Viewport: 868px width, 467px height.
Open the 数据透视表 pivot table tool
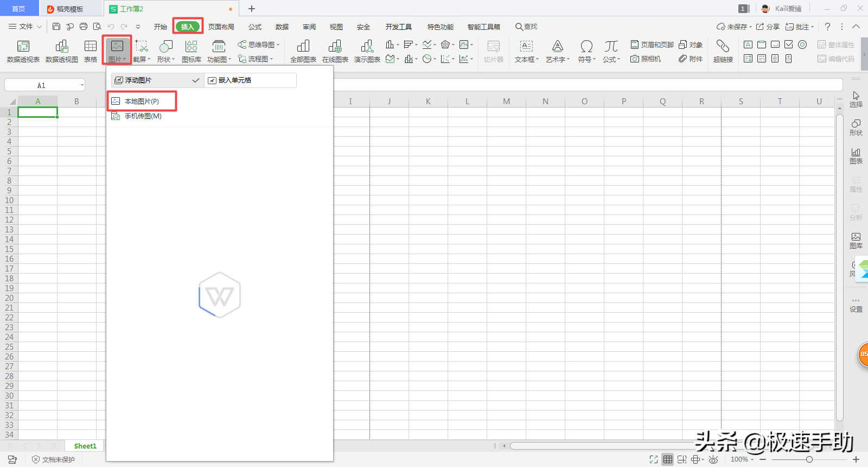pos(23,52)
